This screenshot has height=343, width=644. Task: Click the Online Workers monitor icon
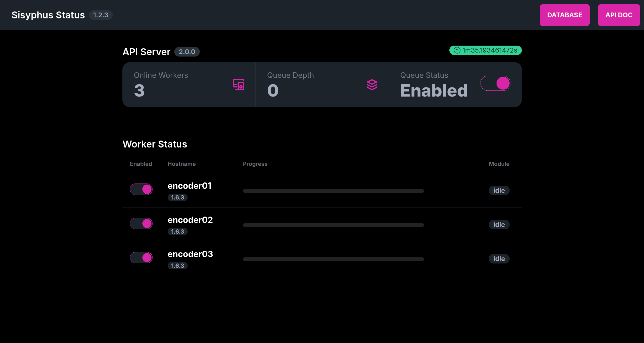point(239,85)
